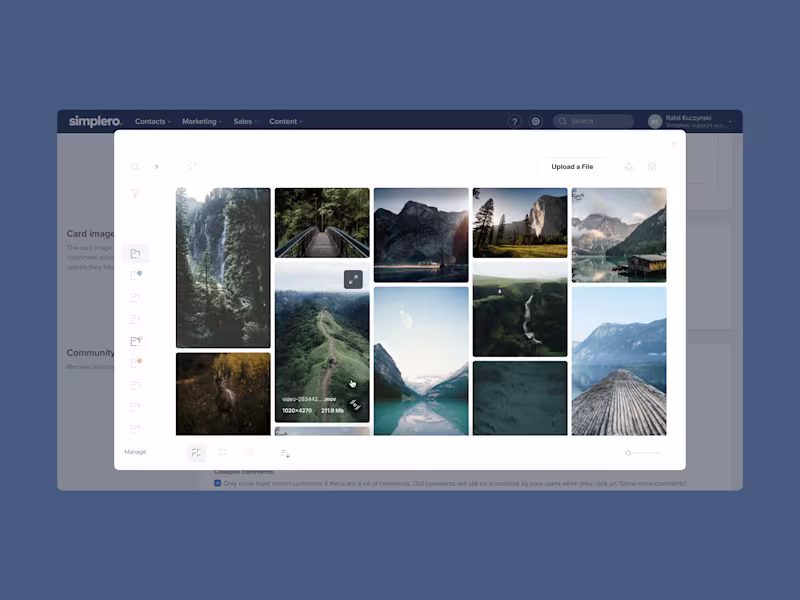800x600 pixels.
Task: Open the search icon in file picker
Action: pyautogui.click(x=135, y=166)
